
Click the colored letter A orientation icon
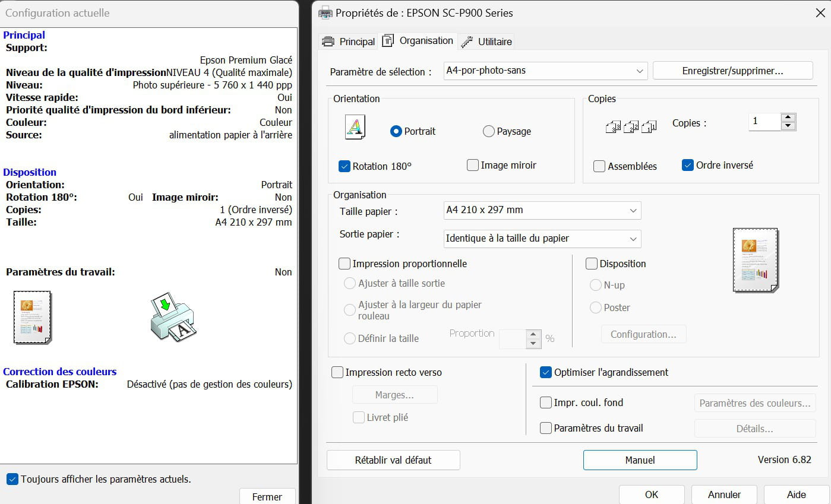click(355, 127)
